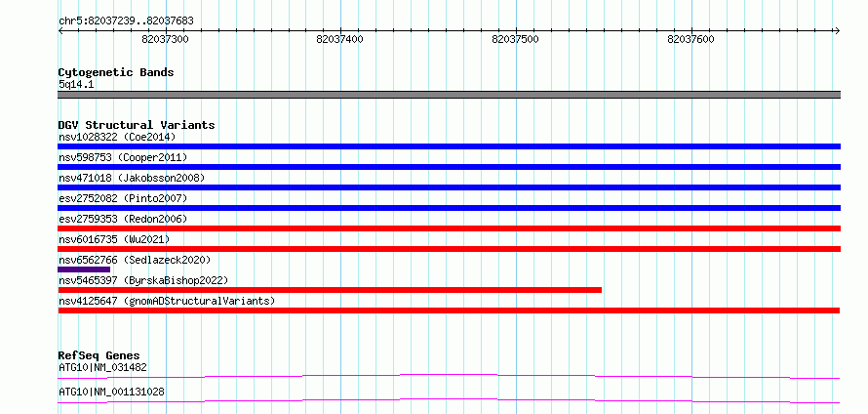The height and width of the screenshot is (414, 868).
Task: Open variant label nsv5465397 (ByrskaBishop2022)
Action: tap(143, 280)
